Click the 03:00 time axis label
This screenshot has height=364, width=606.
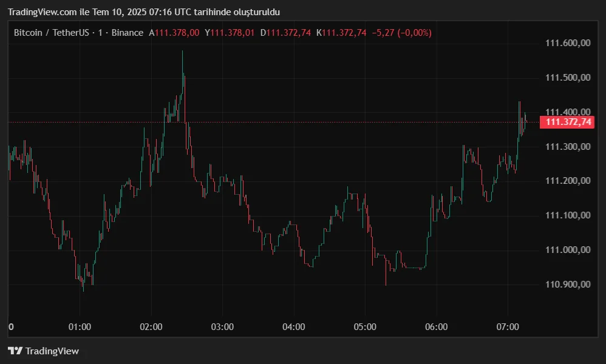point(222,327)
